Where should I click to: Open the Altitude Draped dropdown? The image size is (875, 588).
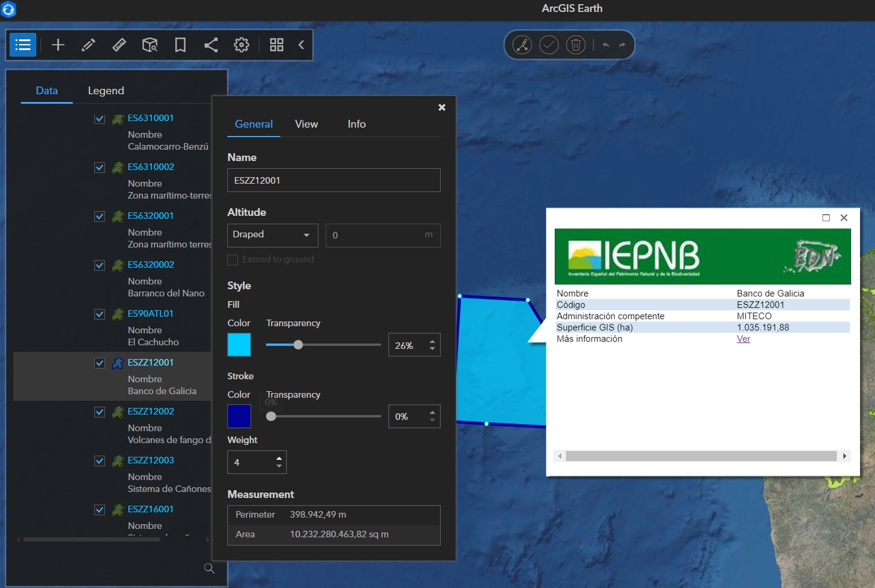[272, 235]
